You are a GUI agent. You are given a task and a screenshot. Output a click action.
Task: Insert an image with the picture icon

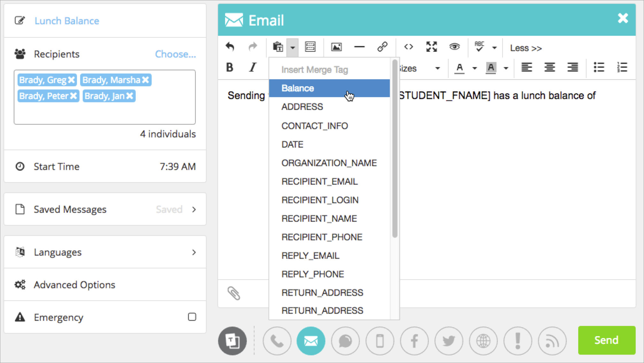click(336, 47)
